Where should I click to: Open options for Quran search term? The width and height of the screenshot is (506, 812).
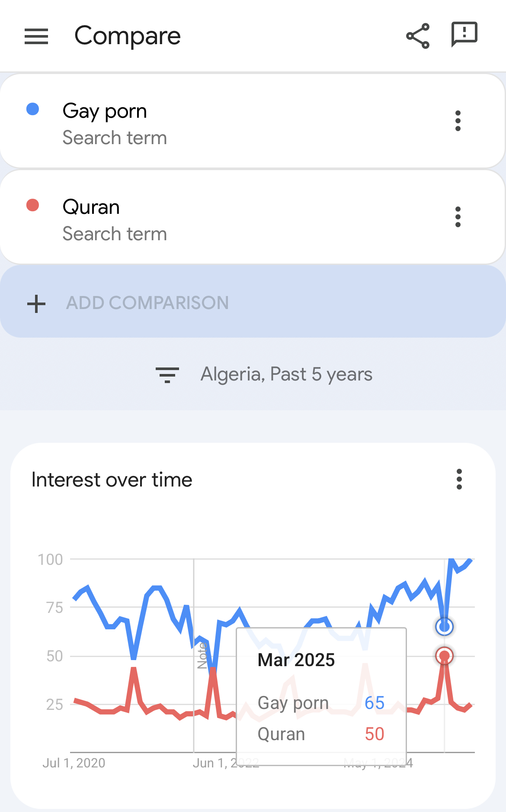click(458, 217)
